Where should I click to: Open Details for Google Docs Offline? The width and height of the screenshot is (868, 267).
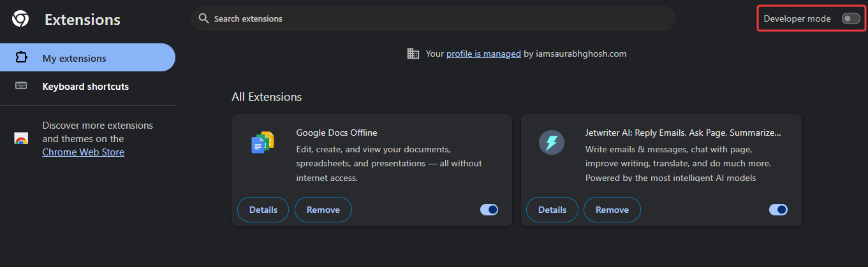pos(263,210)
